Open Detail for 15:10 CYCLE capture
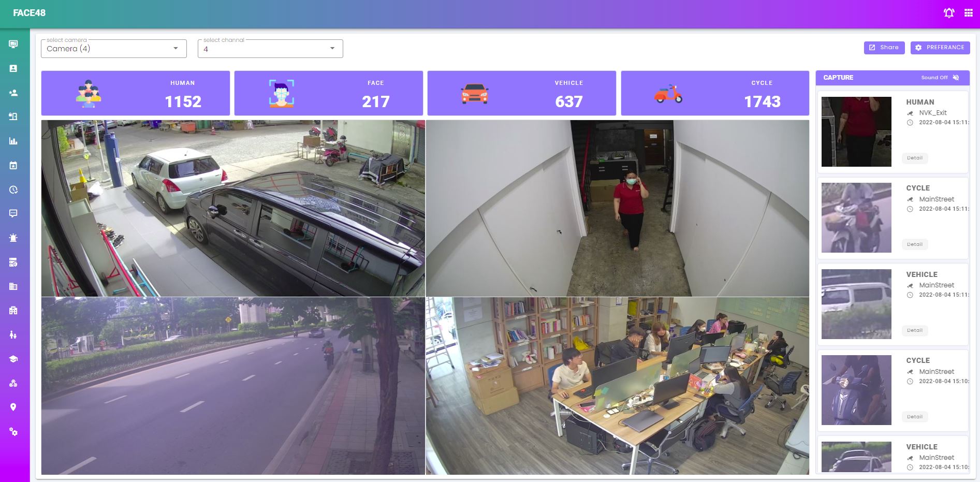The height and width of the screenshot is (482, 980). click(x=915, y=417)
